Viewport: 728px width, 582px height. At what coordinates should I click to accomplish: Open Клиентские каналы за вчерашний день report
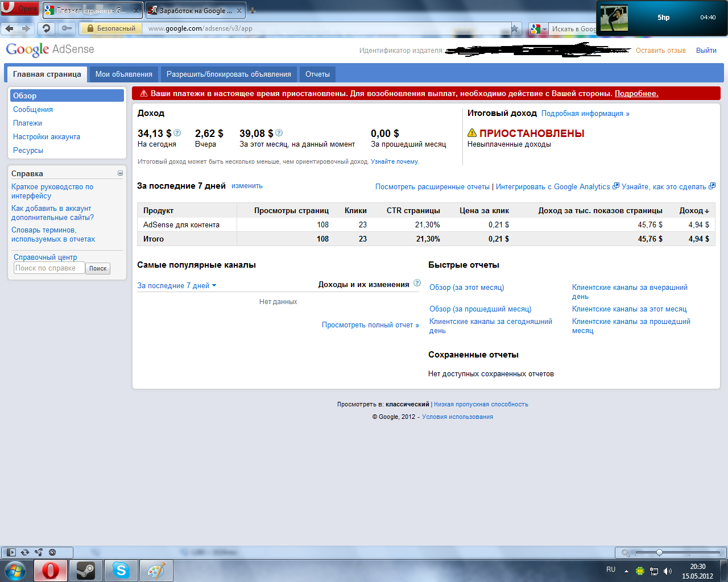click(630, 292)
